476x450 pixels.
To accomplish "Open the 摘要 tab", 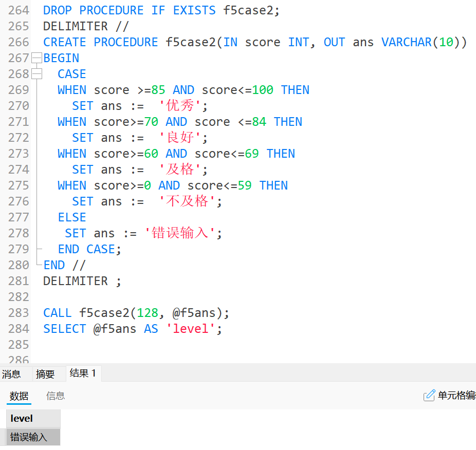I will pos(45,374).
